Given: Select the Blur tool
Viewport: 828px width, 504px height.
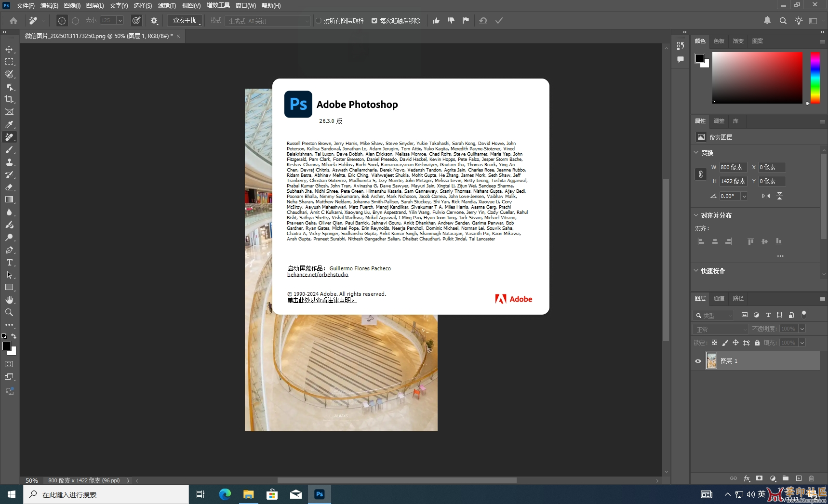Looking at the screenshot, I should pos(9,212).
